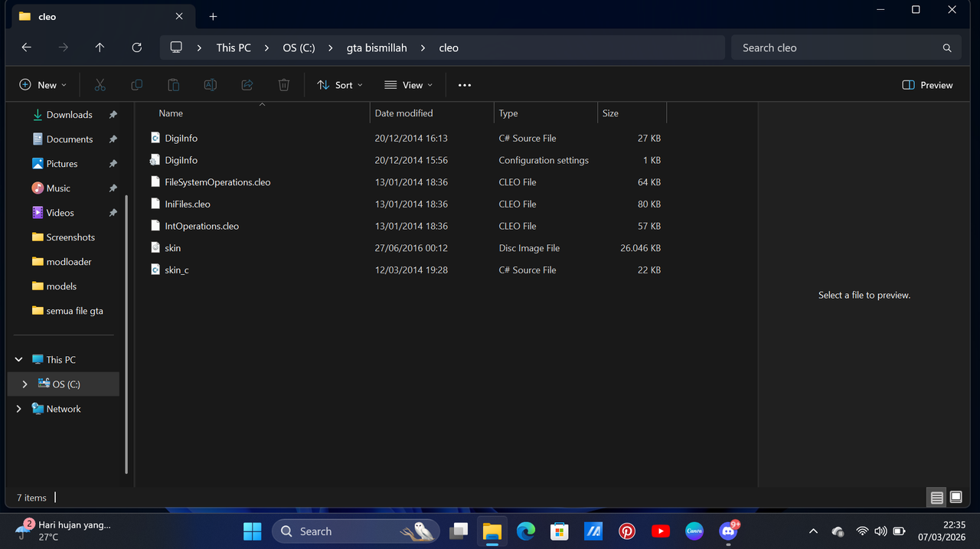Open the Sort dropdown menu
Screen dimensions: 980x549
(340, 85)
